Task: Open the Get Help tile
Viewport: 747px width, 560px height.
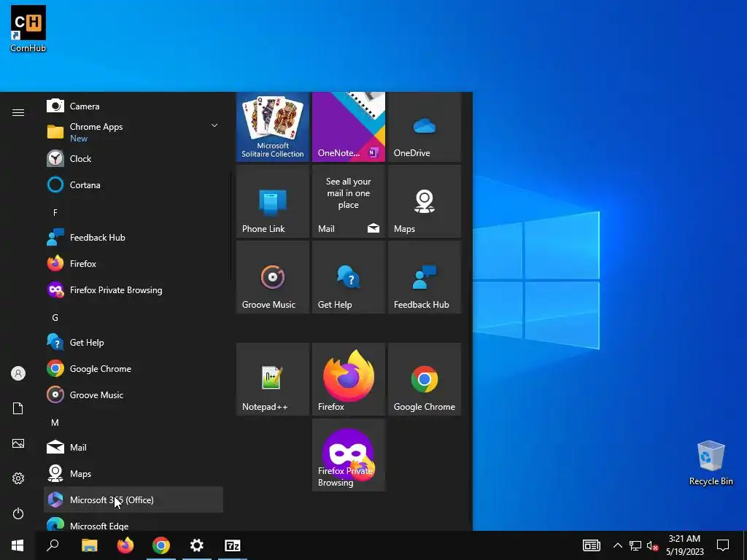Action: tap(348, 277)
